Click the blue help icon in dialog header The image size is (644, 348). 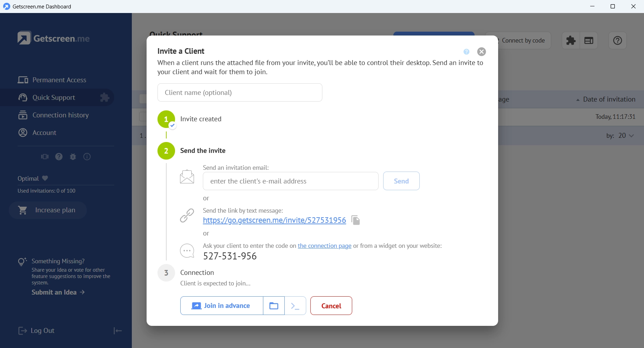click(466, 52)
